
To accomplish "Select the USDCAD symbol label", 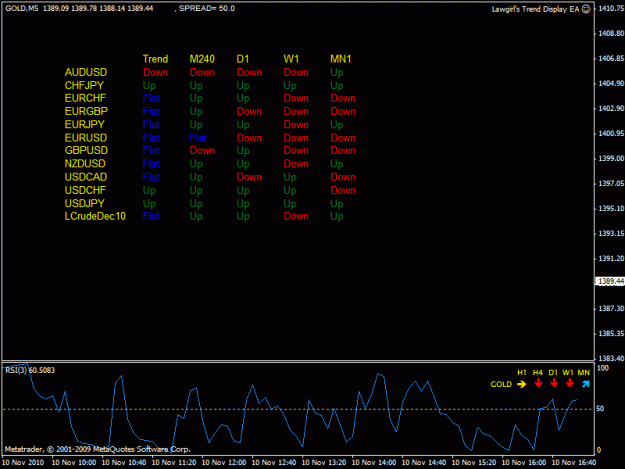I will 86,177.
